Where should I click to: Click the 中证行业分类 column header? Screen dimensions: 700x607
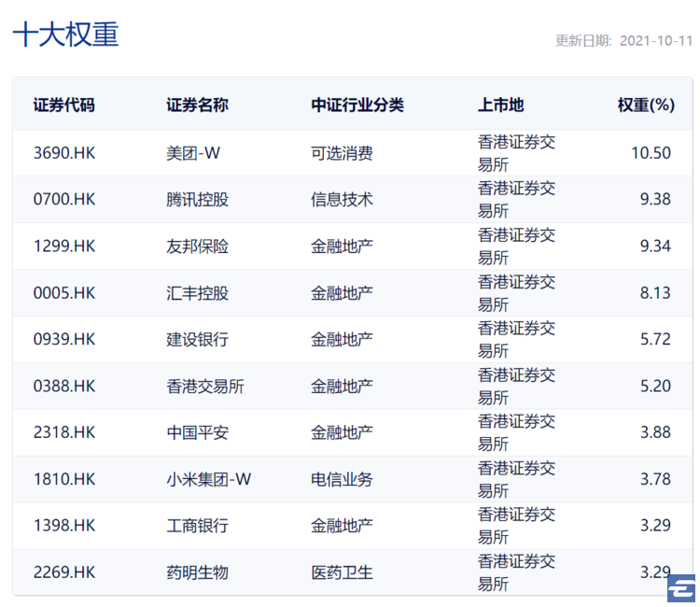(x=357, y=106)
